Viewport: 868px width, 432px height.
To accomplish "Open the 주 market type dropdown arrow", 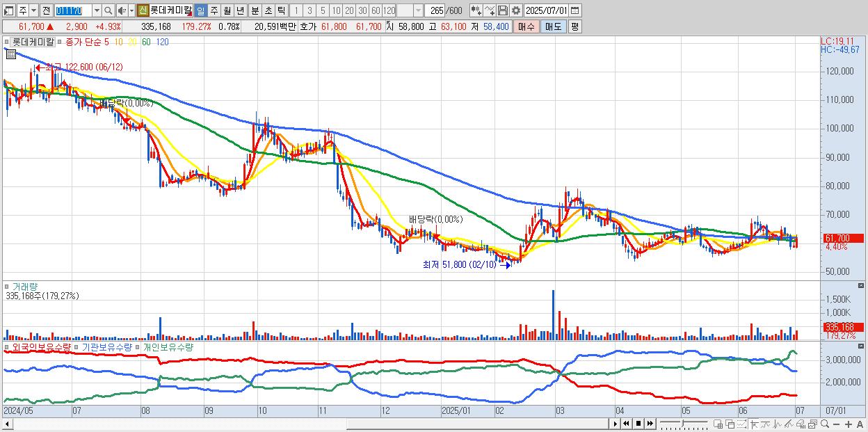I will click(x=33, y=10).
